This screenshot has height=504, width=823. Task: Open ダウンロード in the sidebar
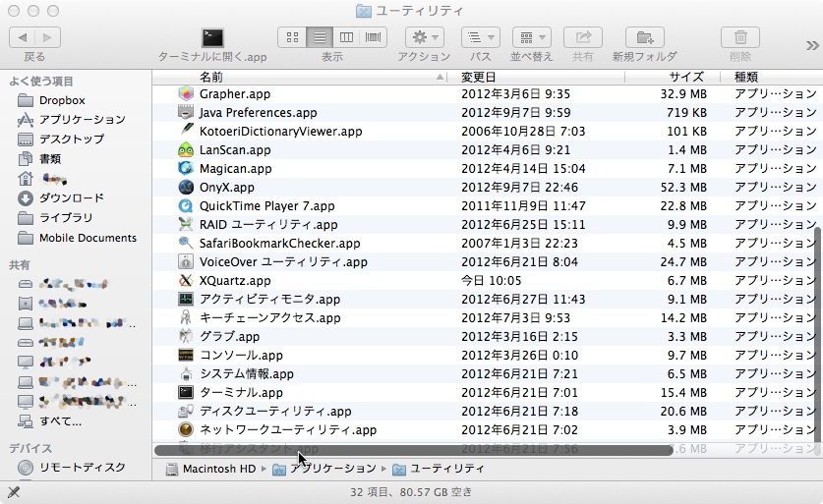pos(71,198)
